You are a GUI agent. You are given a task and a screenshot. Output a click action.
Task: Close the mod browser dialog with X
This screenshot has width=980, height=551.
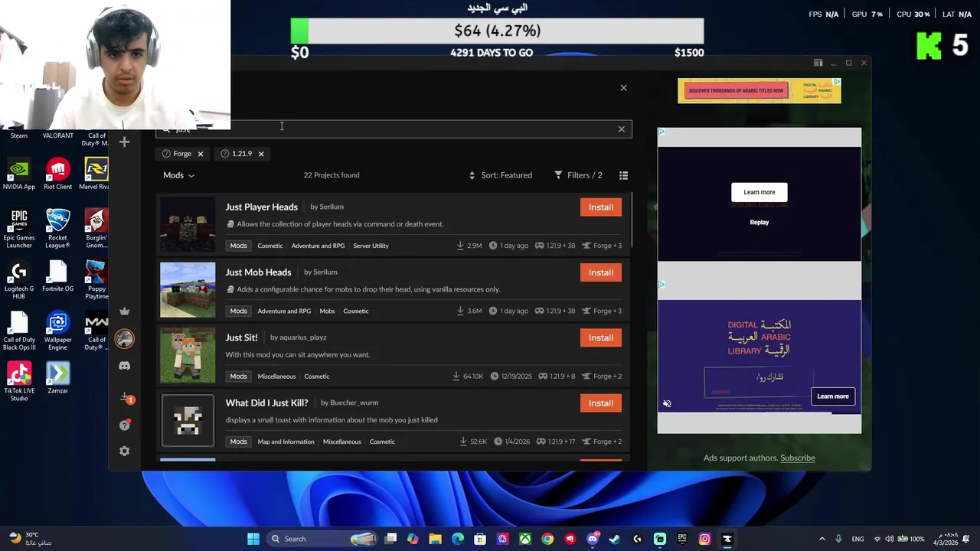pyautogui.click(x=623, y=88)
